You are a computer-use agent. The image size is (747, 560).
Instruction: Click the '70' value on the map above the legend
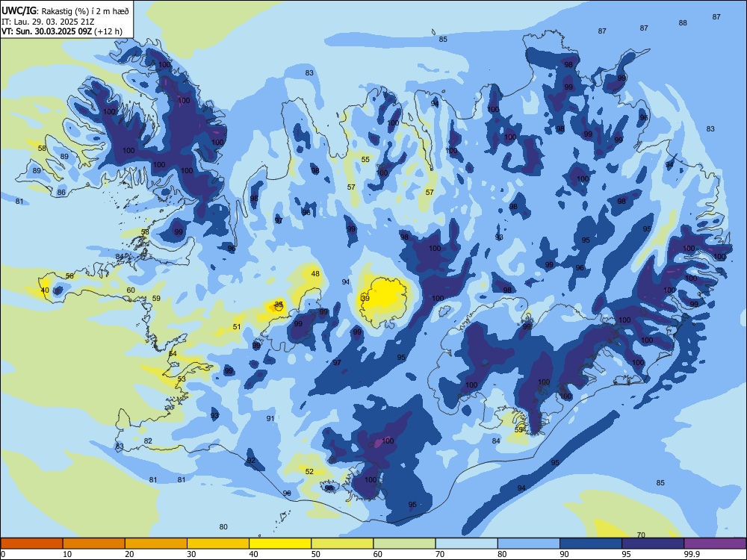pos(641,535)
